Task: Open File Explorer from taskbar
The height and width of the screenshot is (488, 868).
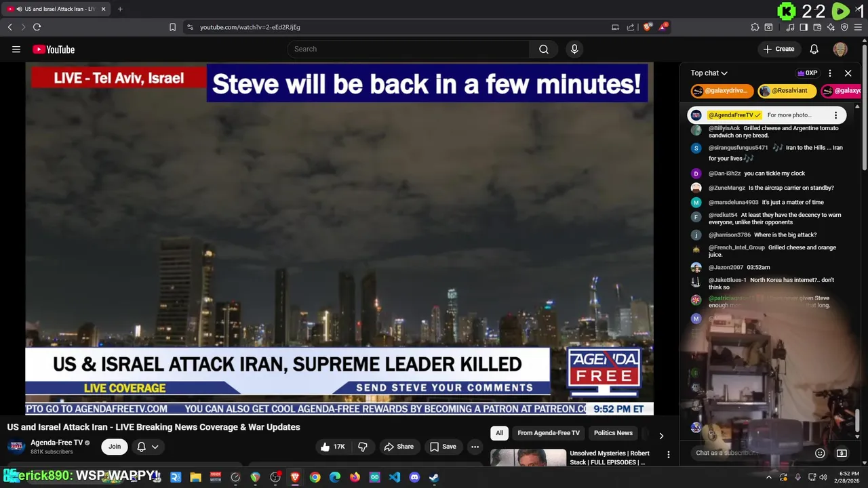Action: 195,477
